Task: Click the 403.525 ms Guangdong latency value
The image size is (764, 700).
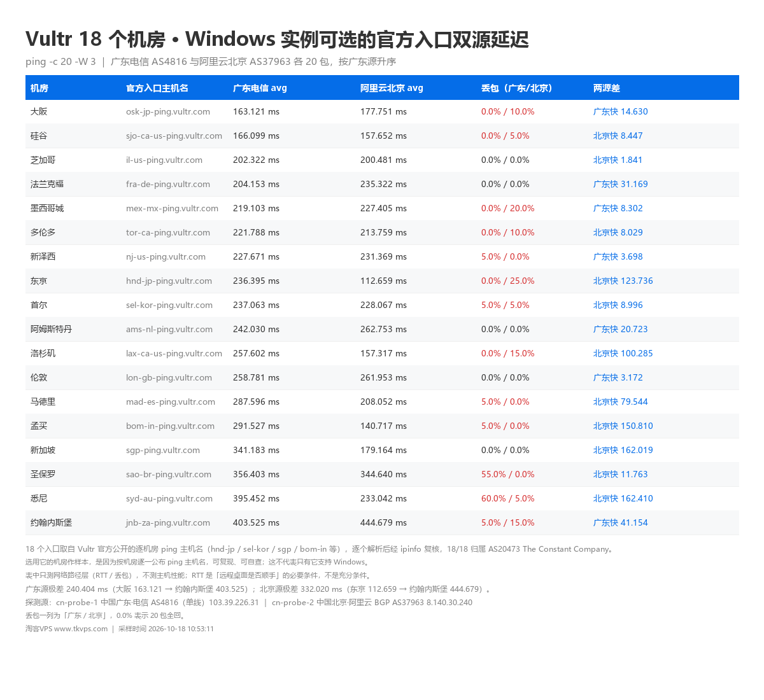Action: click(x=256, y=522)
